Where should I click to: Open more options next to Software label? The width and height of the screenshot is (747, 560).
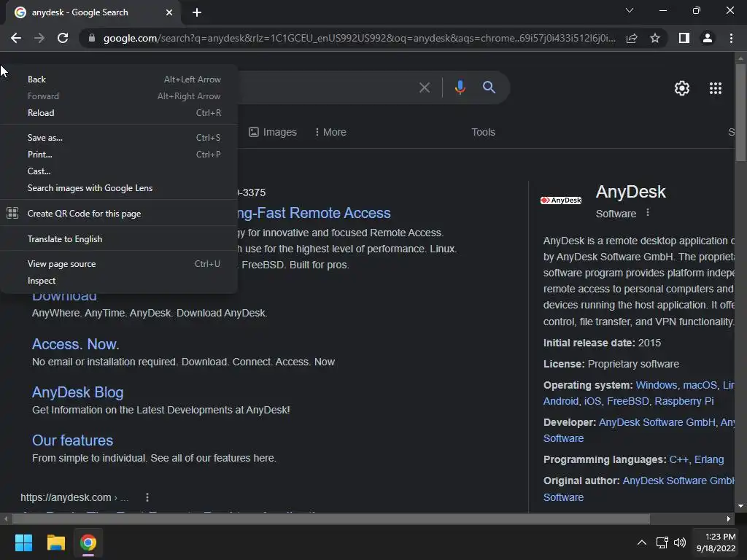pyautogui.click(x=648, y=212)
